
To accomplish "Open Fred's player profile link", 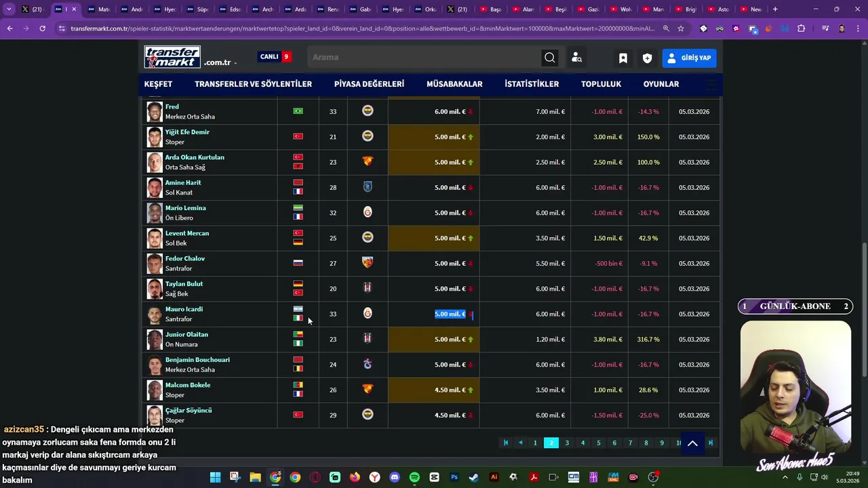I will [172, 106].
